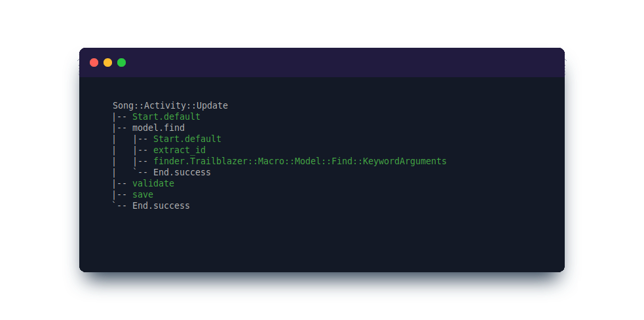Select the model.find node
The width and height of the screenshot is (644, 320).
[x=159, y=128]
